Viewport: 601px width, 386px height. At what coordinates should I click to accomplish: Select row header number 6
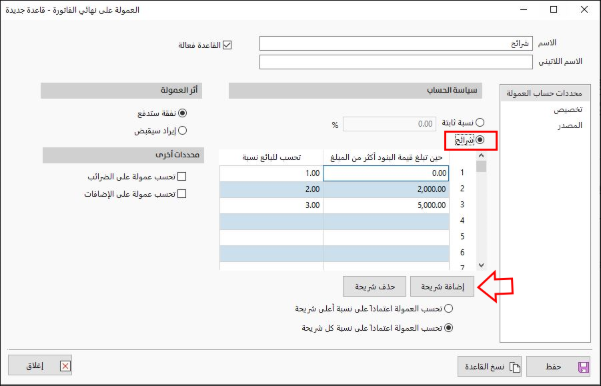click(x=462, y=253)
